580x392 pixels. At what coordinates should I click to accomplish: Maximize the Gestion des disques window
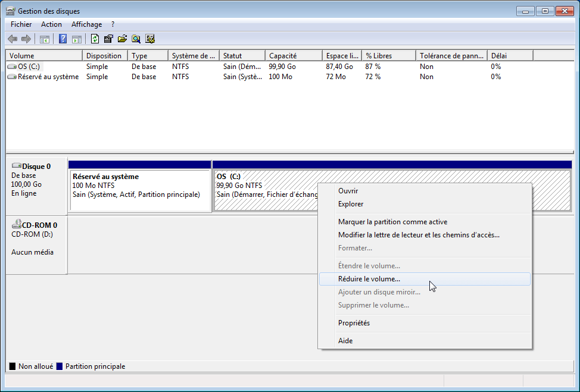tap(545, 11)
